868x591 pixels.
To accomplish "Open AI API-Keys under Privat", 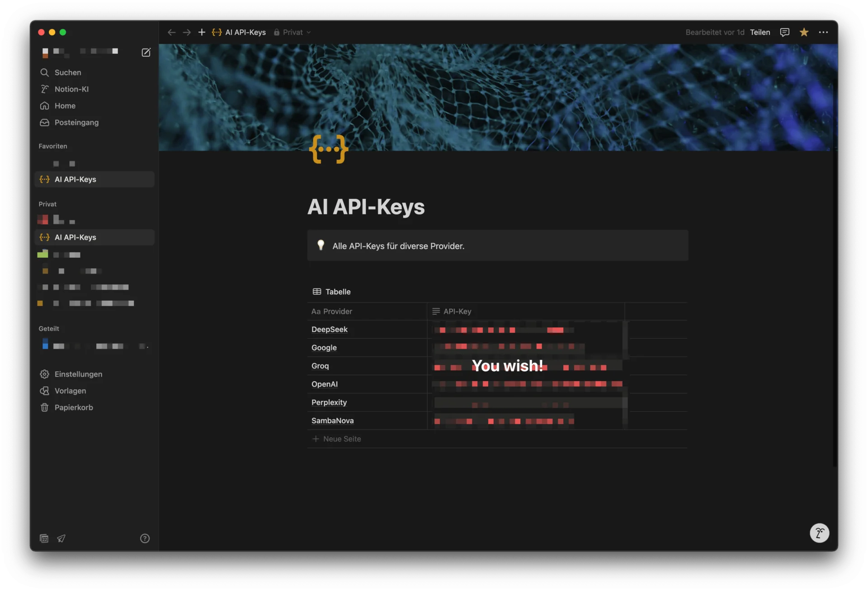I will [94, 237].
